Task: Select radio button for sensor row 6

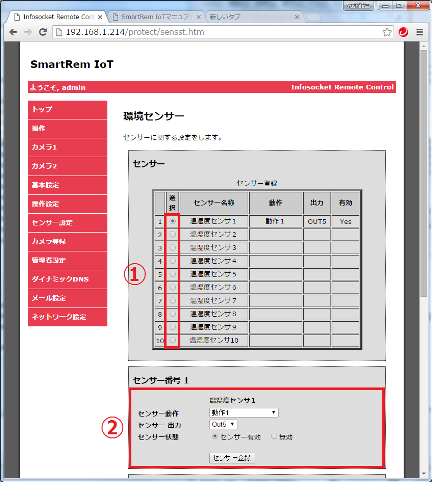Action: (172, 287)
